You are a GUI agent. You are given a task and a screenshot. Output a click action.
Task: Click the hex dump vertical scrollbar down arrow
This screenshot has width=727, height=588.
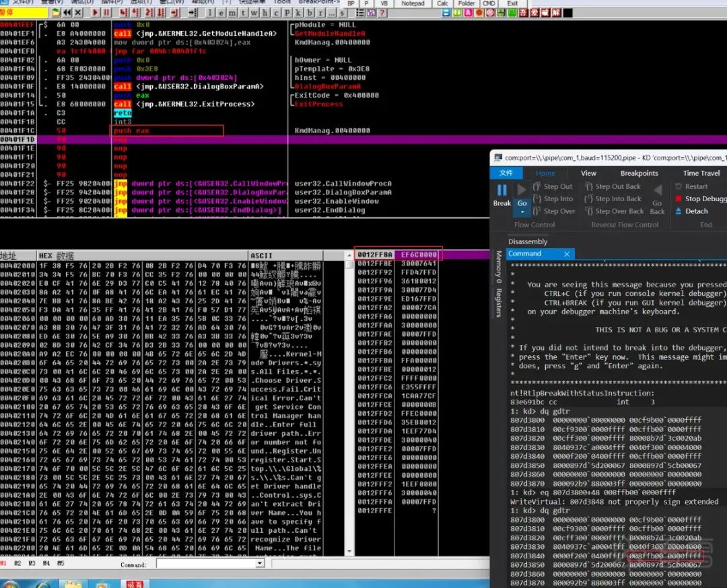[349, 552]
